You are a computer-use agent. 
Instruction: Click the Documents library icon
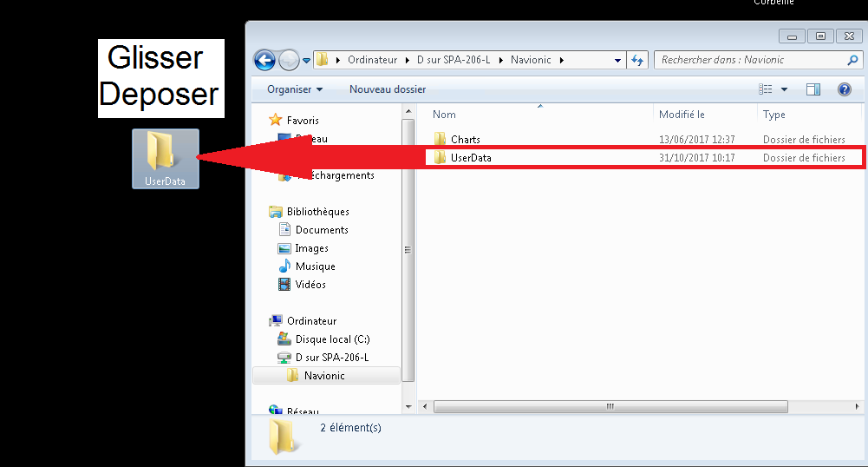pos(284,229)
